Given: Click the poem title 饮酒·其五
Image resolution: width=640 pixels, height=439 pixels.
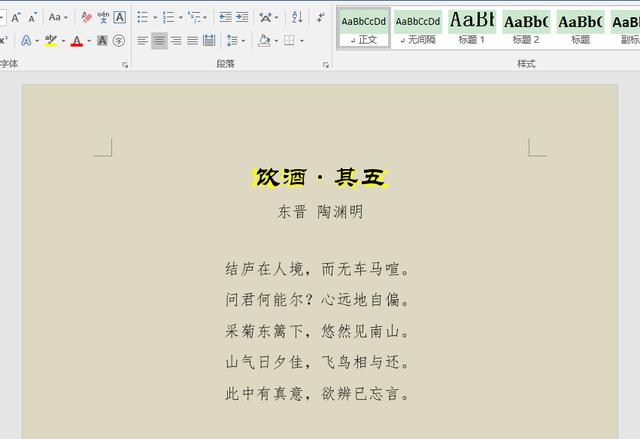Looking at the screenshot, I should tap(319, 178).
